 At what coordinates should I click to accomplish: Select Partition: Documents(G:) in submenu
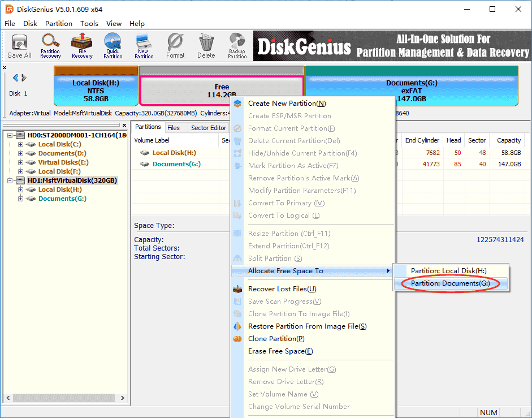pyautogui.click(x=451, y=283)
